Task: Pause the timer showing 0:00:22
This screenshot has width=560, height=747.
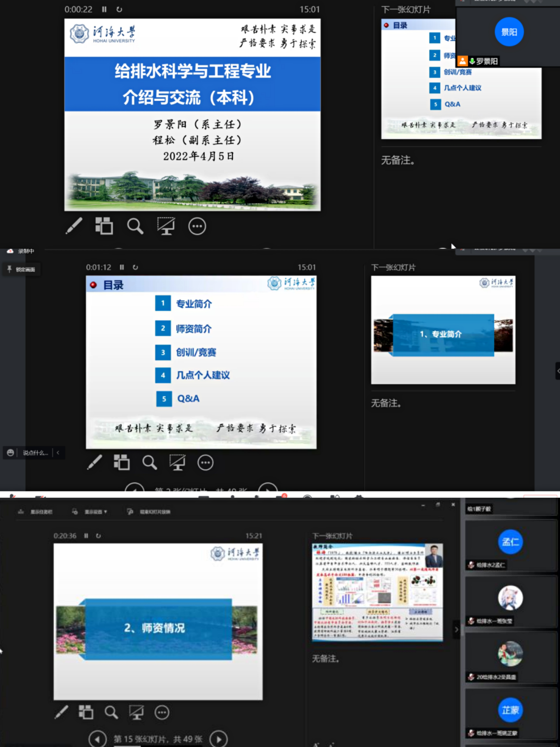Action: coord(104,9)
